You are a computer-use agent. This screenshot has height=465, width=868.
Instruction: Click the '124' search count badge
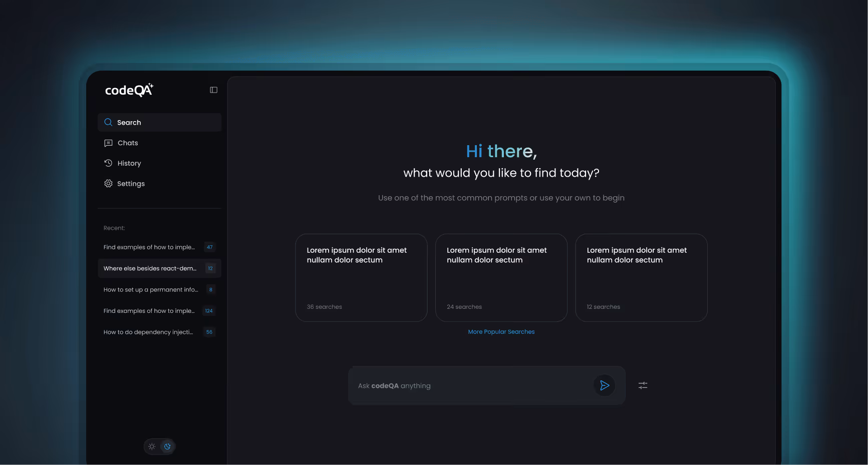point(209,310)
